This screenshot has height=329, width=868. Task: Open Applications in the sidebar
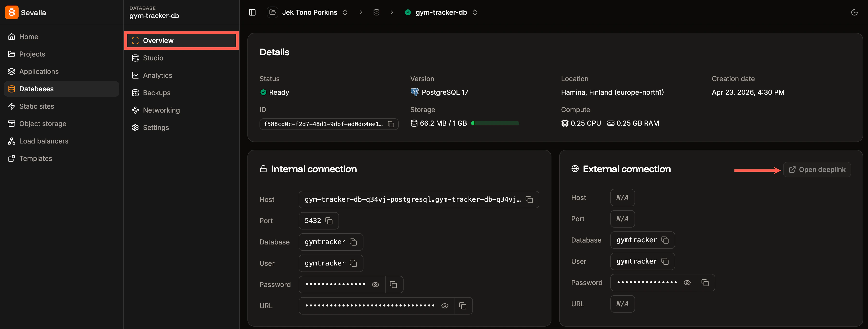[61, 72]
